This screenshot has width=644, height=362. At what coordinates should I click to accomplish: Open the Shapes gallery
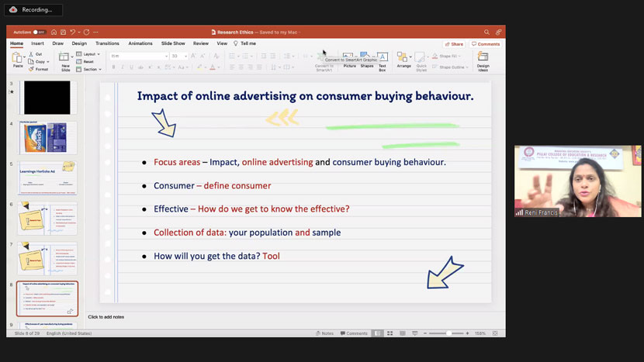(x=366, y=59)
